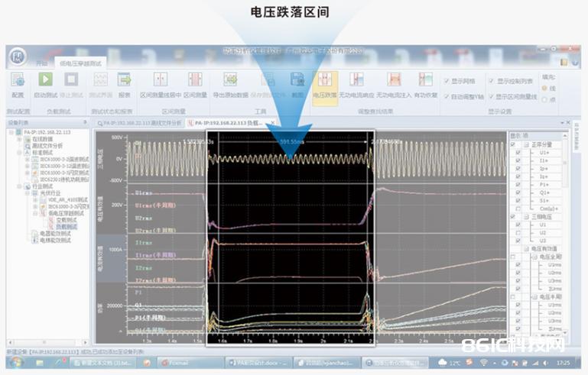
Task: Click the help icon in ribbon corner
Action: (575, 62)
